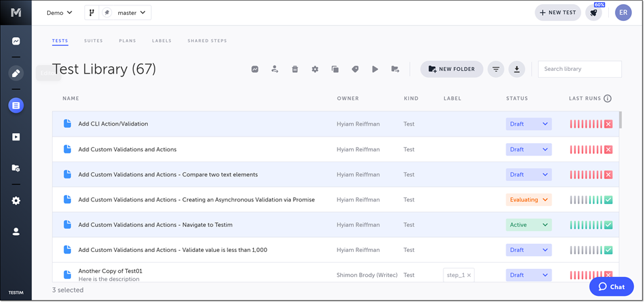Click the change owner person icon
Viewport: 644px width, 302px height.
click(x=275, y=69)
